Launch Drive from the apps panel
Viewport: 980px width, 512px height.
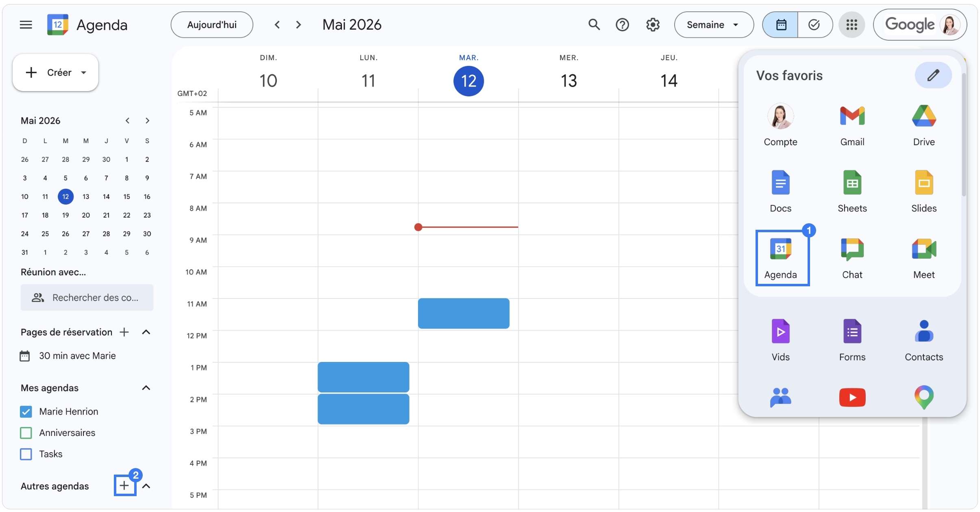click(924, 125)
